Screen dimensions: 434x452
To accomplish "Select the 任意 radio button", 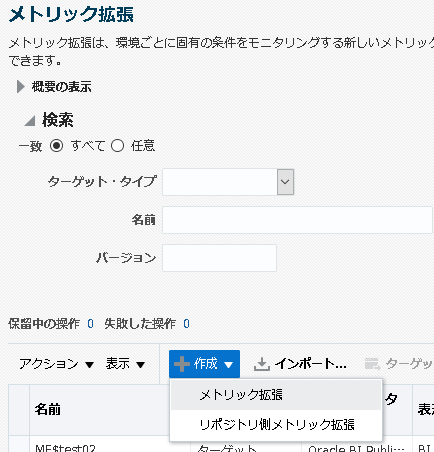I will 117,146.
